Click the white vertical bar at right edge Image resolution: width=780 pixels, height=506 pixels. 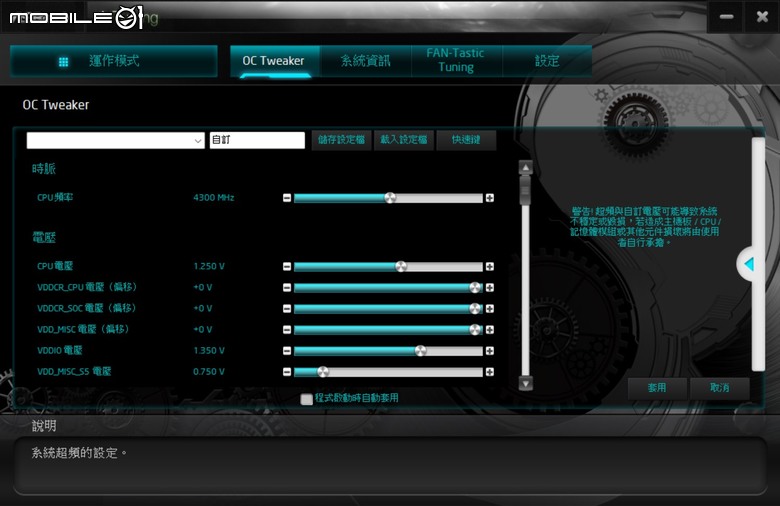point(758,254)
